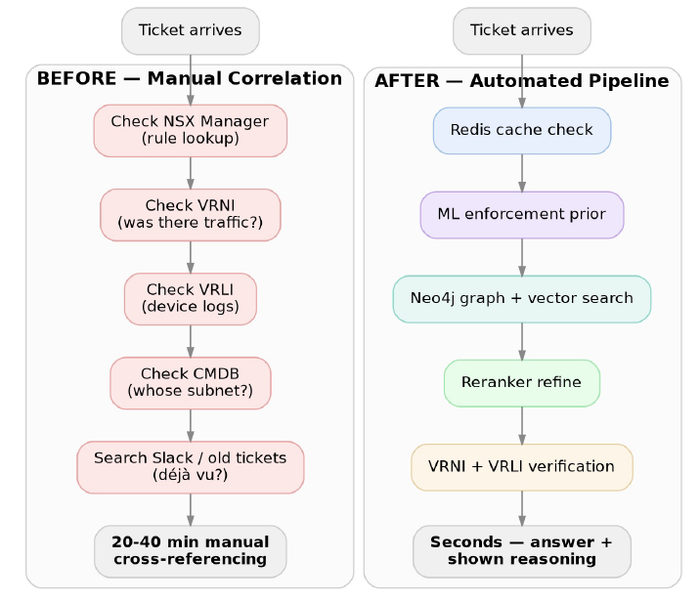Click arrow between Reranker refine and VRNI verification
The height and width of the screenshot is (603, 700).
522,425
